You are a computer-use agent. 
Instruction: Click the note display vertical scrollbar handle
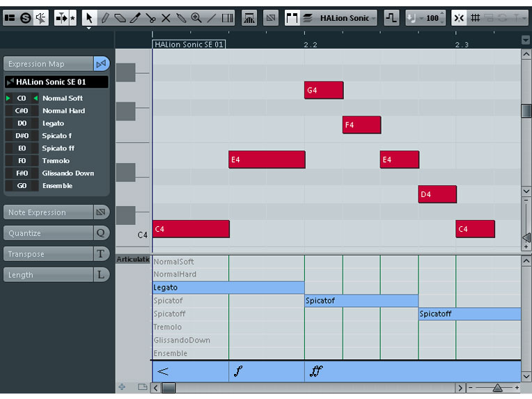pos(526,111)
